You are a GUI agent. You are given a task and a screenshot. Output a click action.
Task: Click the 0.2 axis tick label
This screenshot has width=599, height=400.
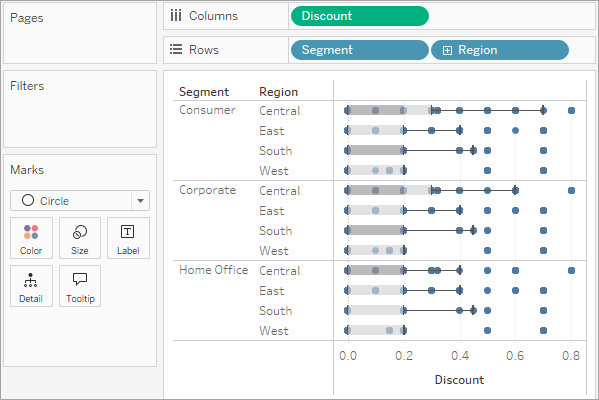(404, 356)
